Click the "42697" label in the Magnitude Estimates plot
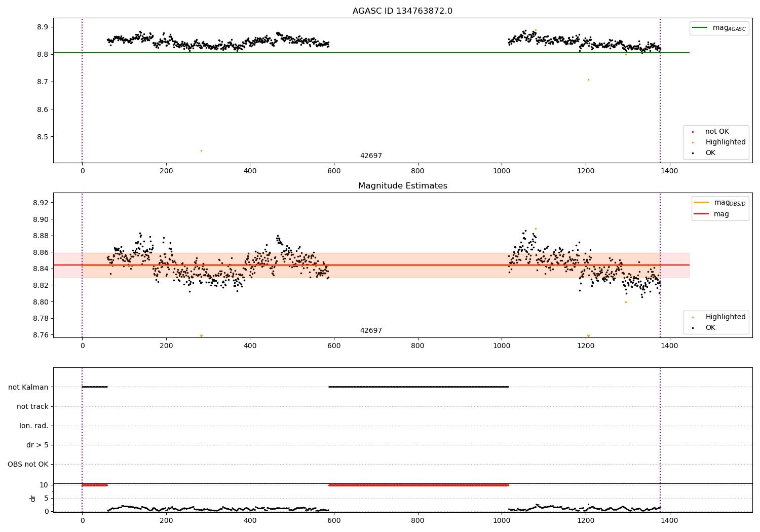Image resolution: width=760 pixels, height=532 pixels. (x=371, y=331)
